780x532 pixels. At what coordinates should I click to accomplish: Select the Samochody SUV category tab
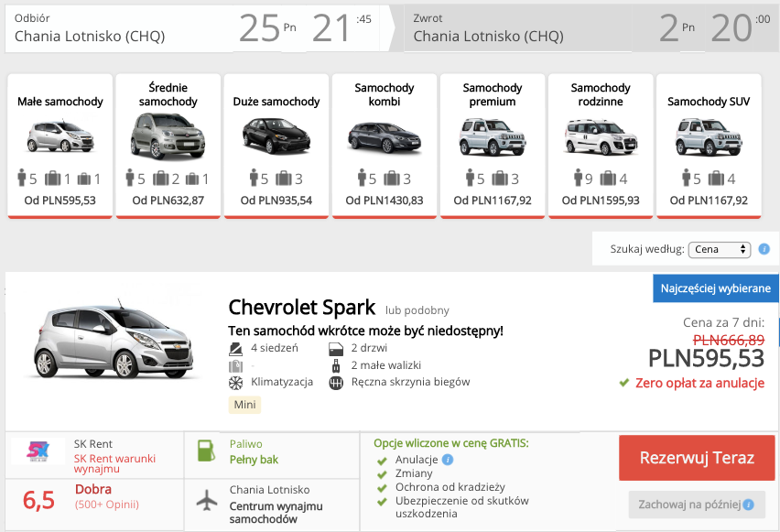pos(709,146)
